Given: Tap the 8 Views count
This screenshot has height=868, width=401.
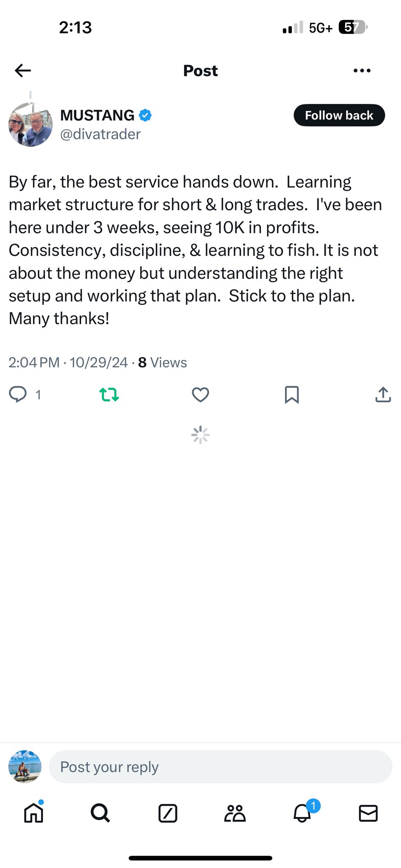Looking at the screenshot, I should click(x=163, y=362).
